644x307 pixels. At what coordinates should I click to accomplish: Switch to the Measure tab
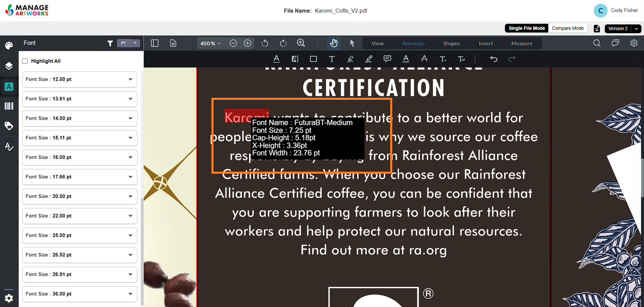522,43
